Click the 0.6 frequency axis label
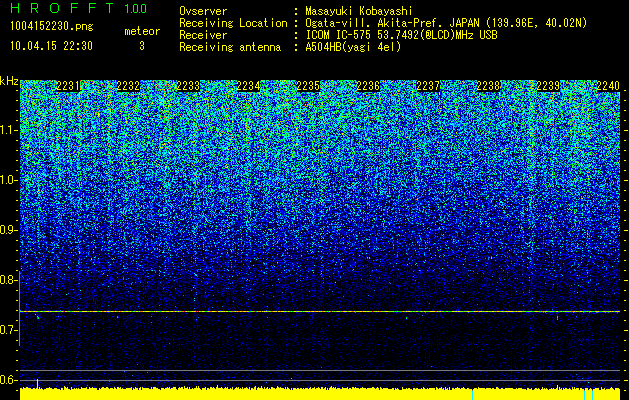The width and height of the screenshot is (629, 400). coord(9,380)
